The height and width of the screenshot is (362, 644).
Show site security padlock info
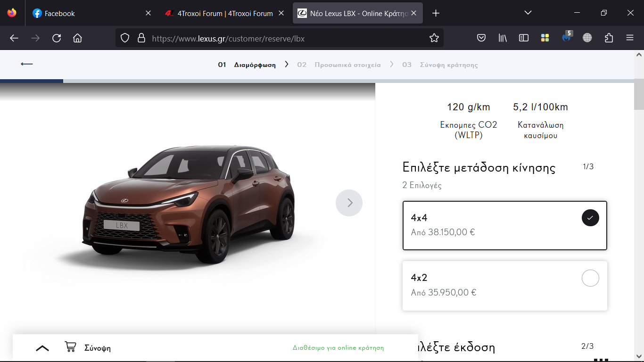(x=141, y=38)
